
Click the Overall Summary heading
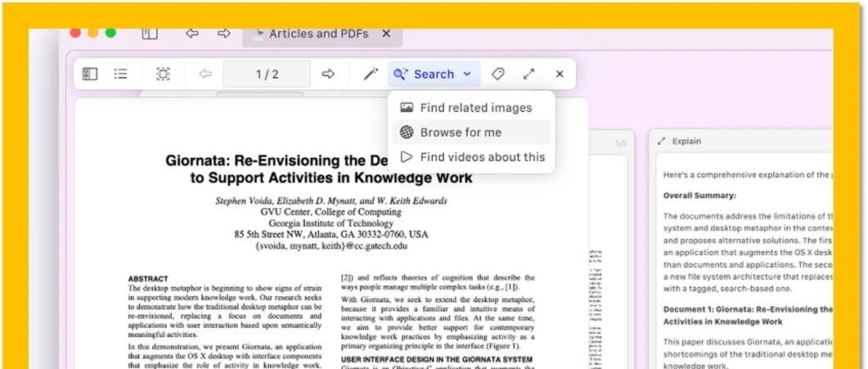tap(699, 196)
